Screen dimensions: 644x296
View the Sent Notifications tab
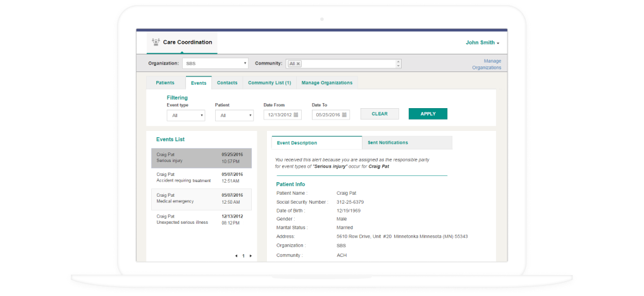[x=388, y=143]
